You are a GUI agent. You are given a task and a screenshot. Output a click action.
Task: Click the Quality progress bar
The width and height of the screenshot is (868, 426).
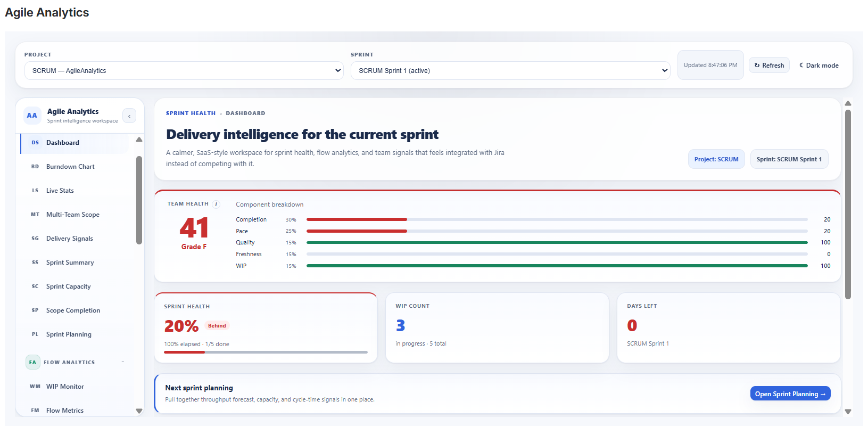557,243
